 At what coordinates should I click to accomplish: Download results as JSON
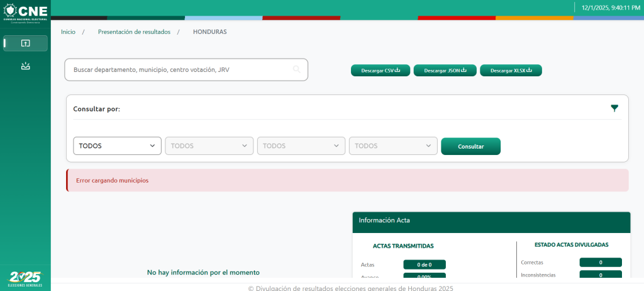tap(445, 71)
